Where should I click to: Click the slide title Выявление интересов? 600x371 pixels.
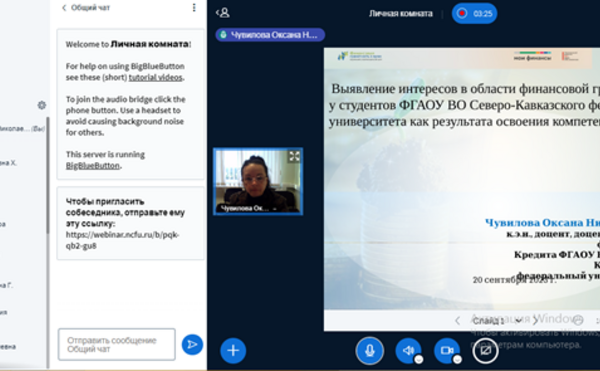464,105
